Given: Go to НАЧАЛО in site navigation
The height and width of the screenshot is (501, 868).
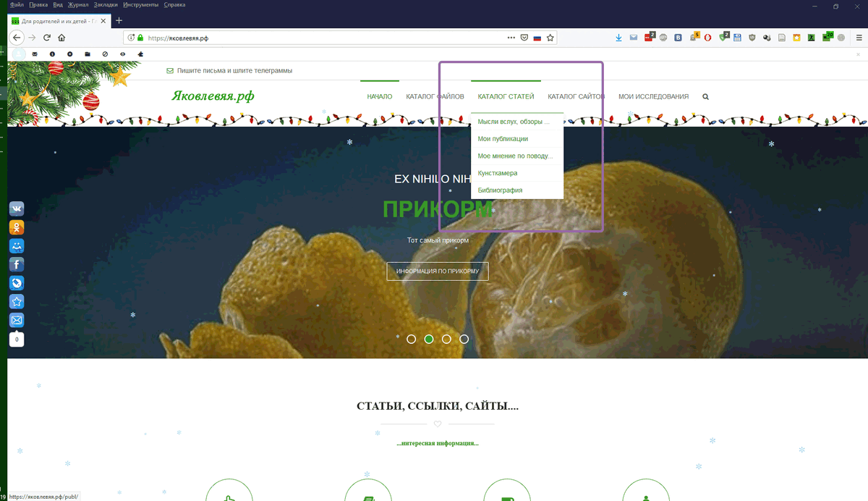Looking at the screenshot, I should click(x=380, y=96).
